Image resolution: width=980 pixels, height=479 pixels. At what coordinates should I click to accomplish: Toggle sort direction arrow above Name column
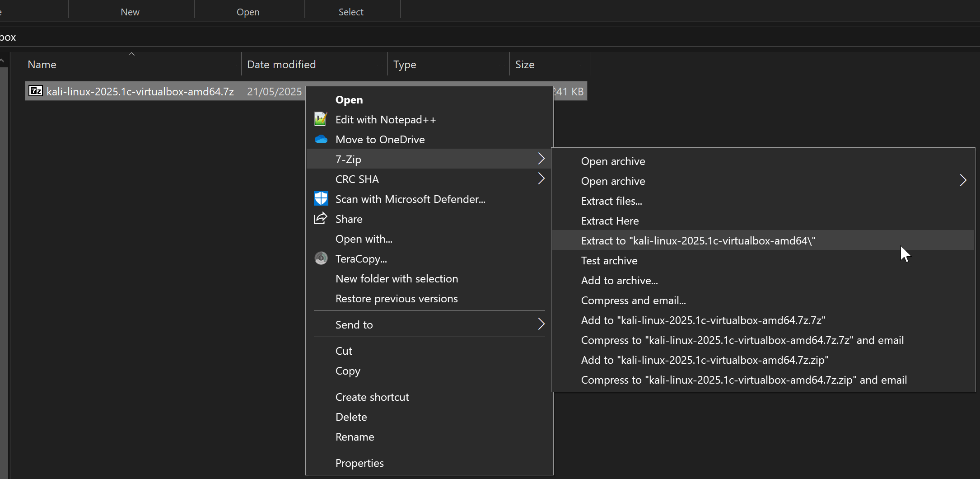click(x=131, y=54)
